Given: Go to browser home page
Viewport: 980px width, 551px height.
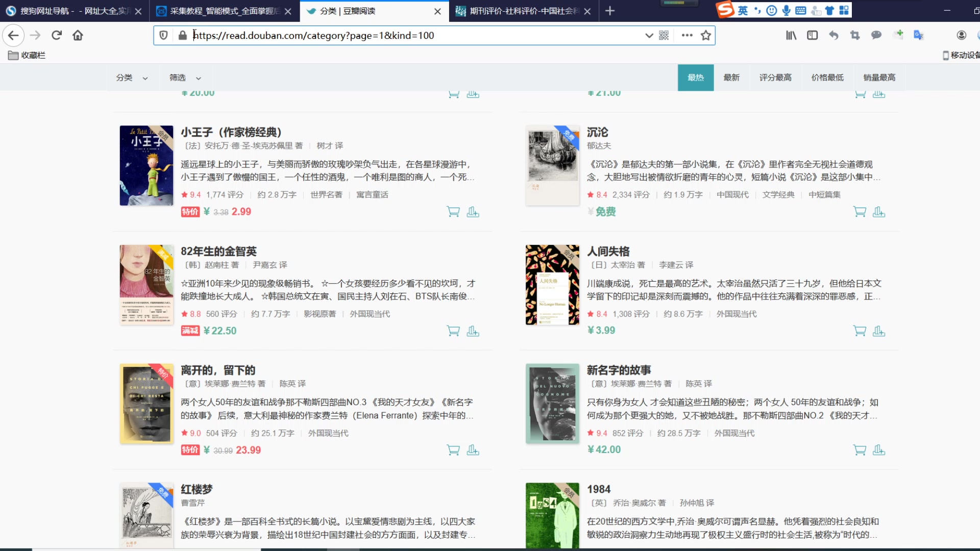Looking at the screenshot, I should (x=78, y=35).
